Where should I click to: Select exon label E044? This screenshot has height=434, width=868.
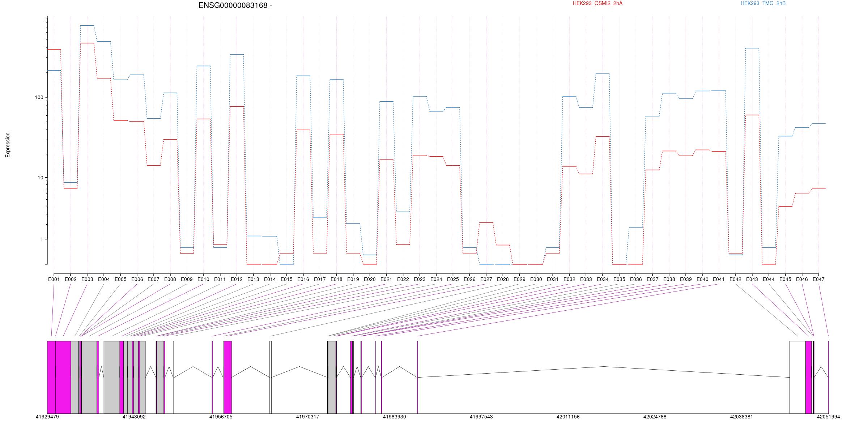[769, 279]
